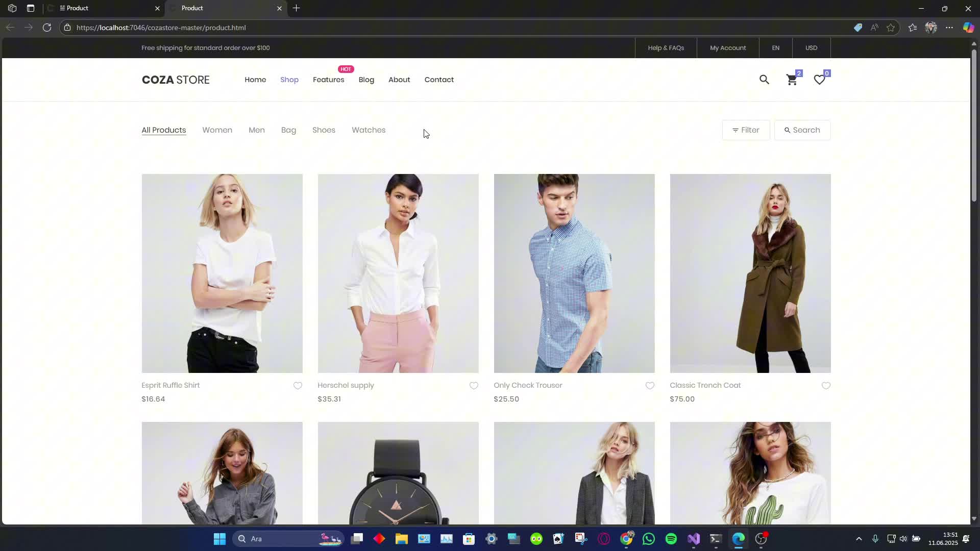Viewport: 980px width, 551px height.
Task: Click the blue check shirt product image
Action: pyautogui.click(x=574, y=273)
